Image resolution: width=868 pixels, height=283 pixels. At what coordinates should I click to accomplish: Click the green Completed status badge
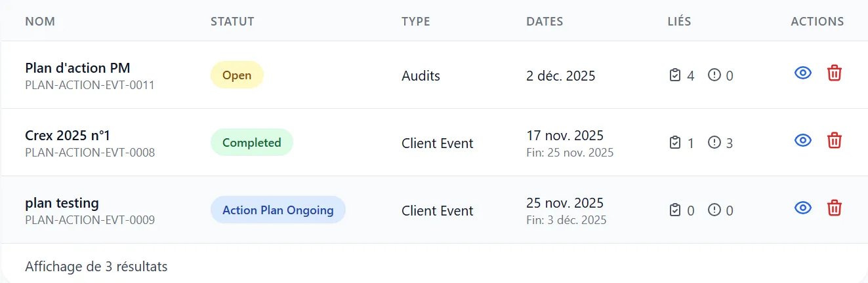[252, 142]
